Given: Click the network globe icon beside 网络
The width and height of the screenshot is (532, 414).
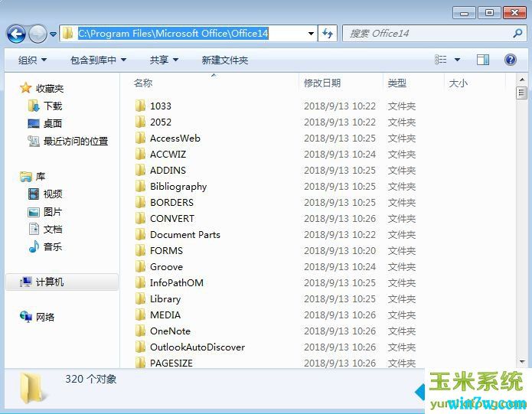Looking at the screenshot, I should click(26, 316).
